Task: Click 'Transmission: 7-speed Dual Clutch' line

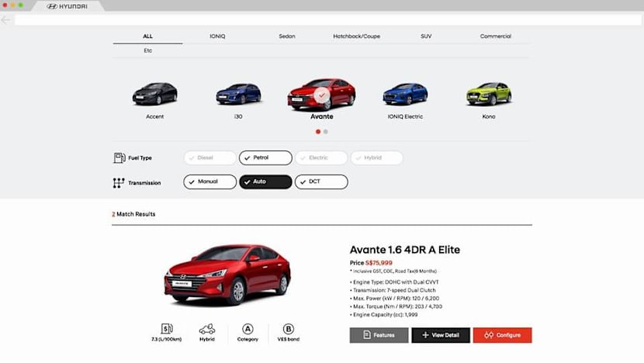Action: [393, 290]
